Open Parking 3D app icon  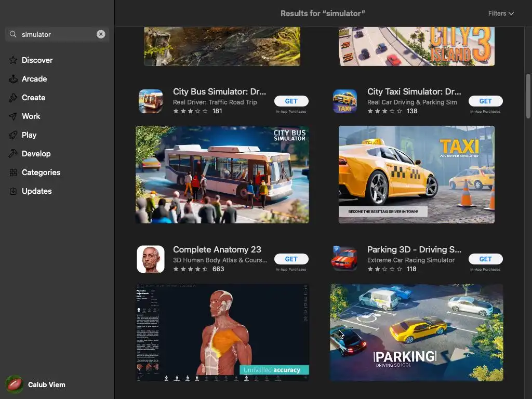click(345, 259)
